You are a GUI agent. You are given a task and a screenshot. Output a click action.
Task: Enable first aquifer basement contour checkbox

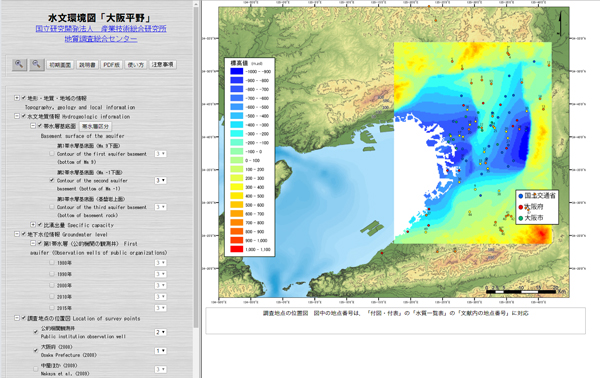coord(52,153)
